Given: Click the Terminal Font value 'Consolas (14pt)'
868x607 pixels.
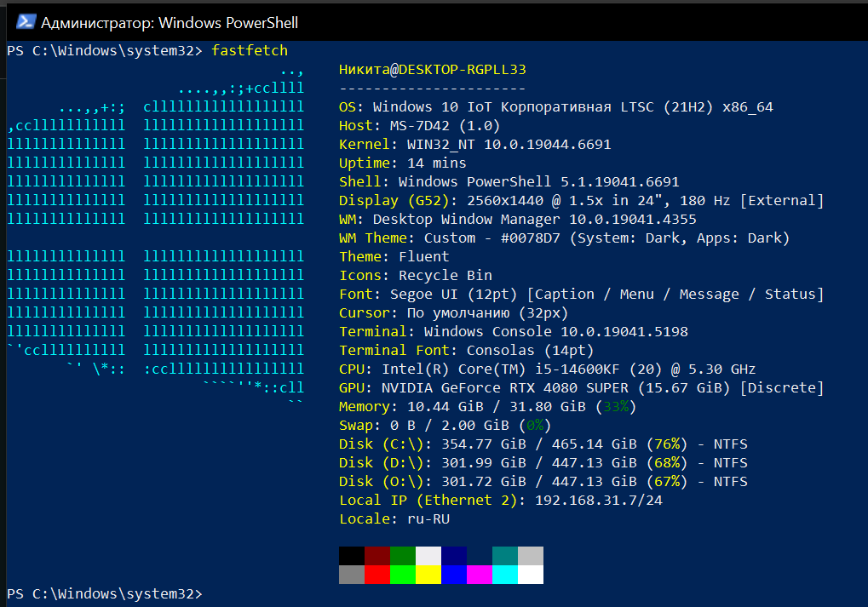Looking at the screenshot, I should point(531,350).
